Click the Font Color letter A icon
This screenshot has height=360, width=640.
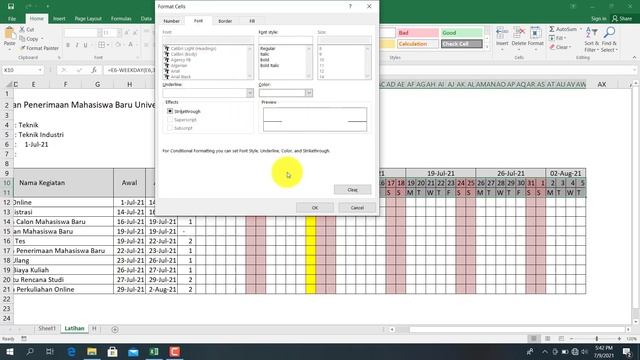[x=130, y=45]
